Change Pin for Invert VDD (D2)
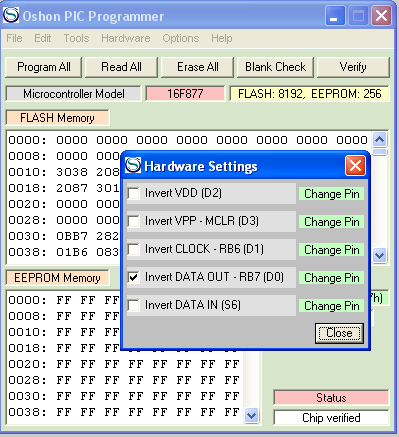The image size is (399, 437). tap(331, 194)
